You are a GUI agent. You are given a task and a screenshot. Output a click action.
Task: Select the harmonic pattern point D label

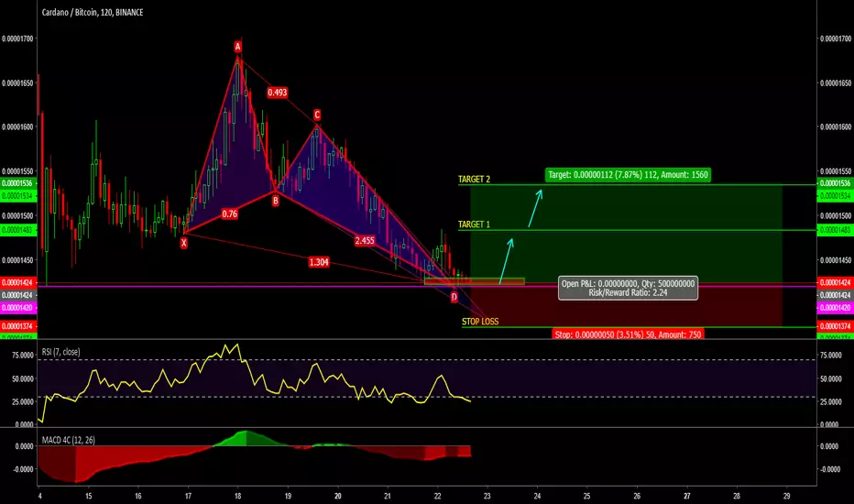(x=454, y=297)
